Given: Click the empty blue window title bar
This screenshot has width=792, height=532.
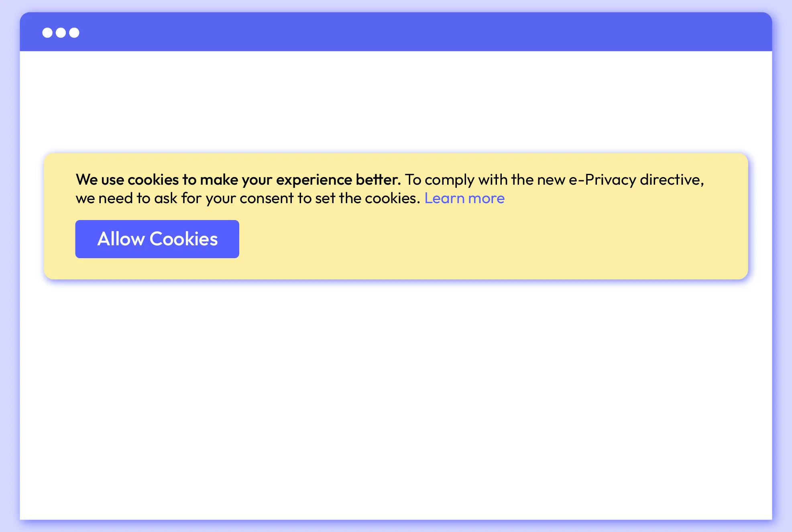Looking at the screenshot, I should [x=401, y=32].
